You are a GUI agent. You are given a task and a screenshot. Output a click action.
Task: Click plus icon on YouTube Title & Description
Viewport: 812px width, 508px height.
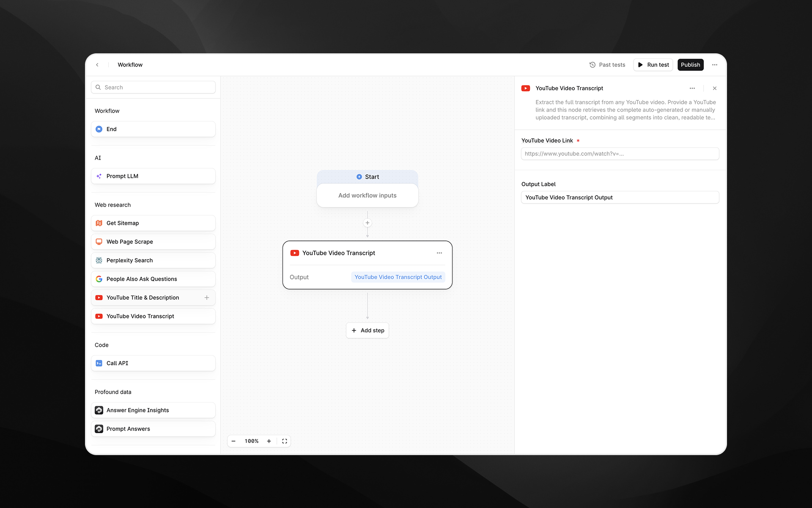coord(207,298)
